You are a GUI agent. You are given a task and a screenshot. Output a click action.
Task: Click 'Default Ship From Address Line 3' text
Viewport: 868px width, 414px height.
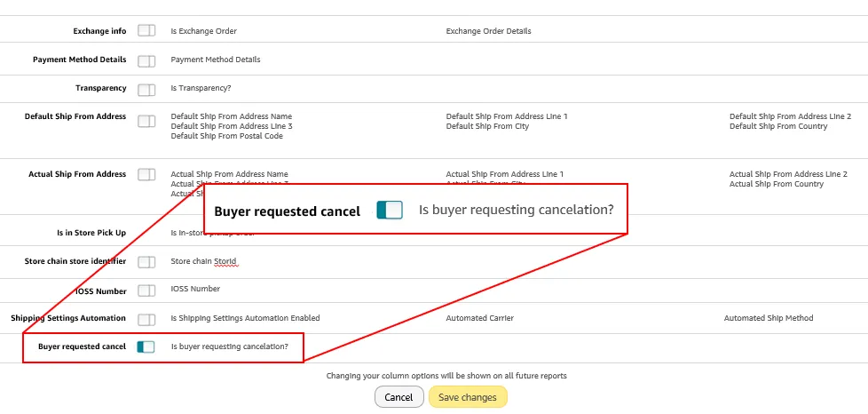[x=232, y=126]
